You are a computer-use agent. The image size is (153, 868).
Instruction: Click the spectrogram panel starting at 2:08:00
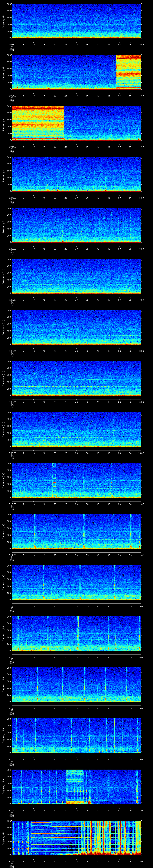[x=76, y=378]
